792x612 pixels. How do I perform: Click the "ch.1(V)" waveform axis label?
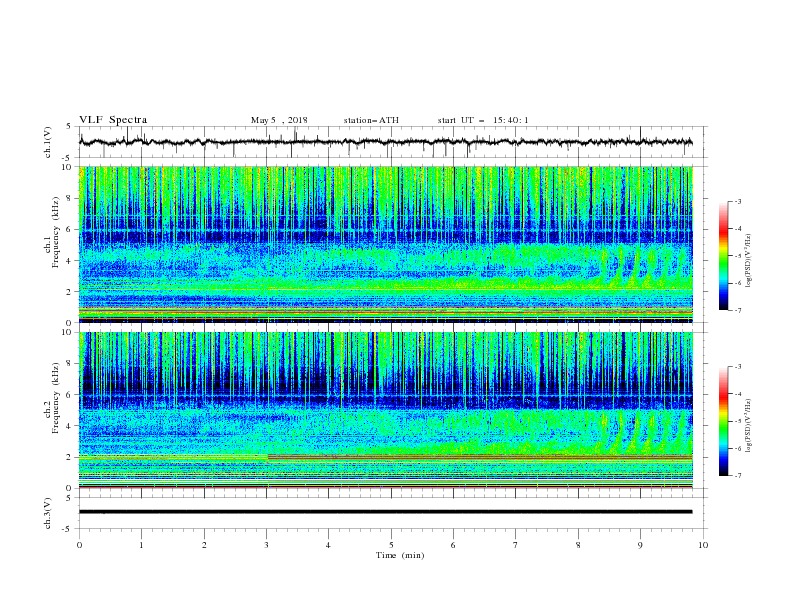48,142
